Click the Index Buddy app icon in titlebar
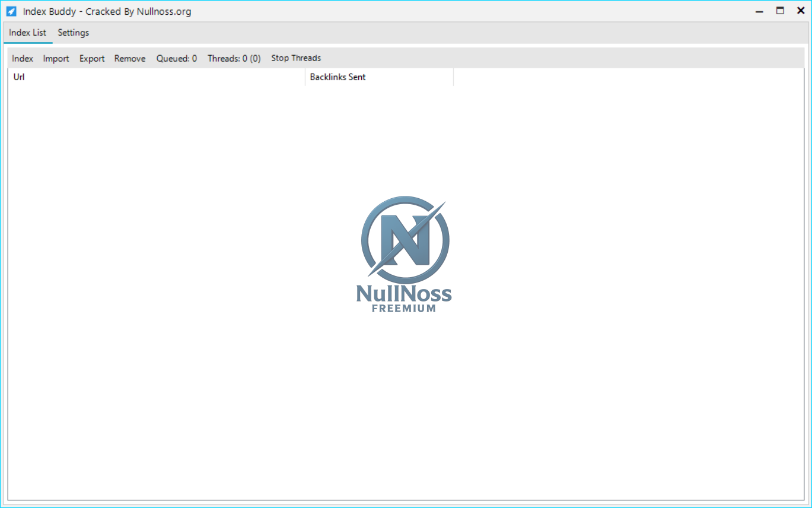 point(11,11)
